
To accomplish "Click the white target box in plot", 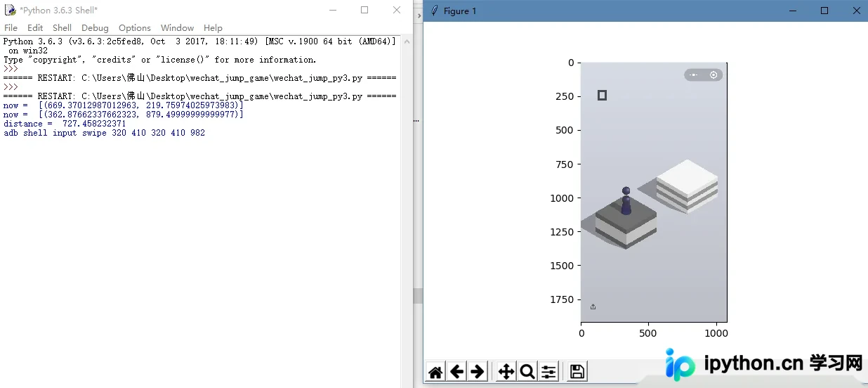I will pos(687,186).
